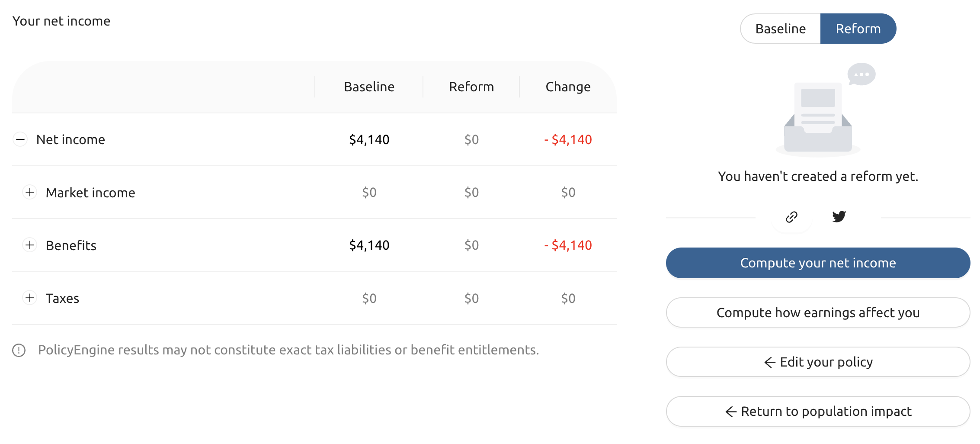This screenshot has width=980, height=444.
Task: Expand the Benefits row
Action: pos(30,245)
